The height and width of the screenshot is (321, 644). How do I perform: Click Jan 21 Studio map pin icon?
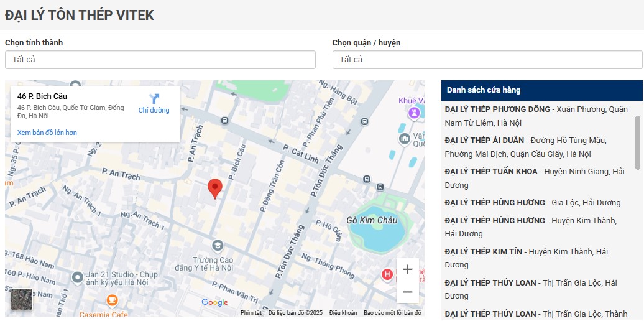77,278
